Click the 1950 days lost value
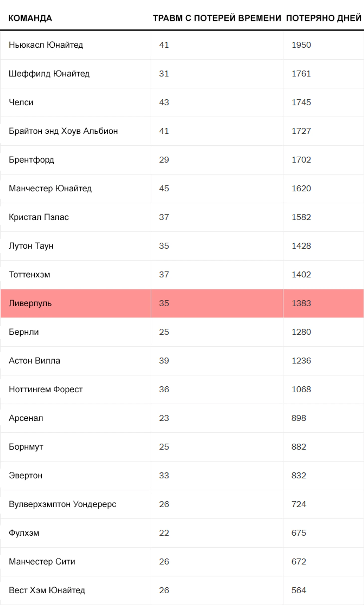The image size is (364, 605). point(301,45)
